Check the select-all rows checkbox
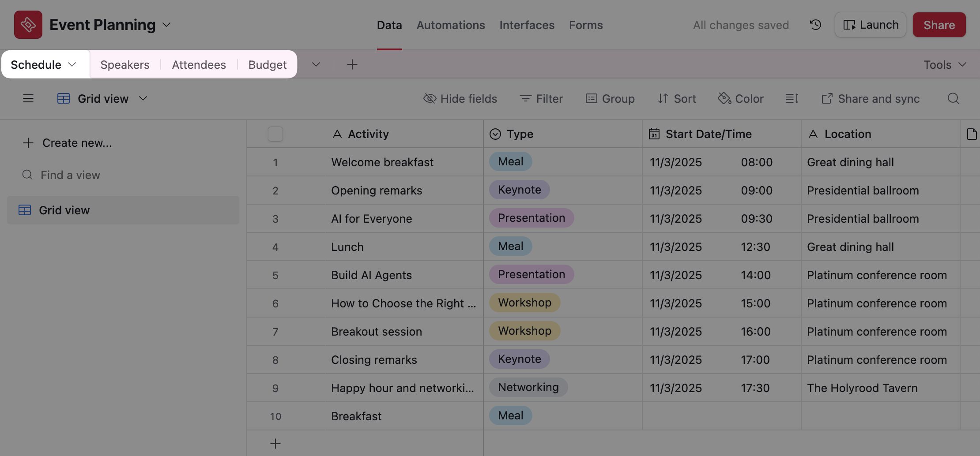The height and width of the screenshot is (456, 980). click(275, 134)
